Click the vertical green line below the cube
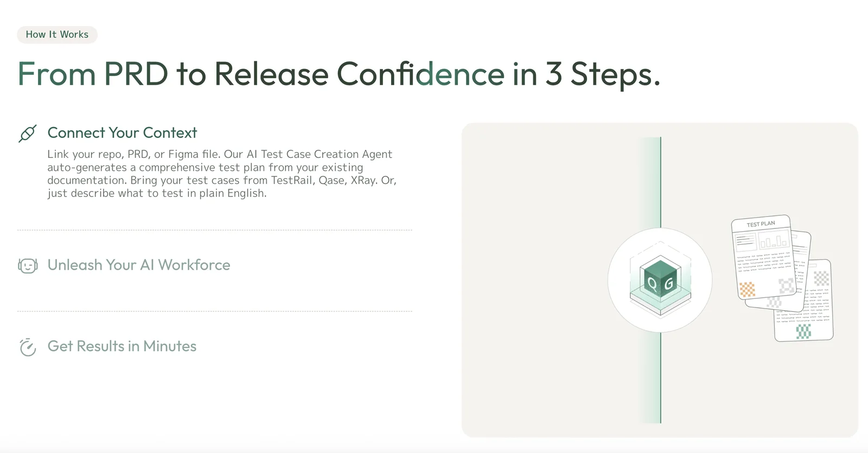Viewport: 868px width, 453px height. coord(661,378)
